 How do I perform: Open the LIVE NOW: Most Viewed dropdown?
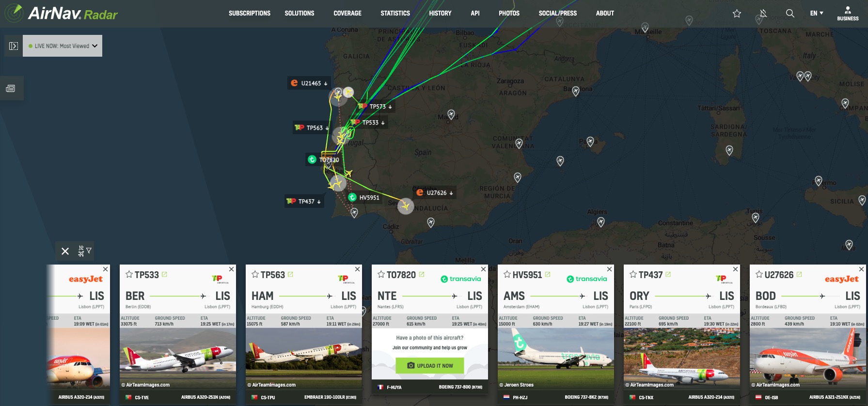63,46
